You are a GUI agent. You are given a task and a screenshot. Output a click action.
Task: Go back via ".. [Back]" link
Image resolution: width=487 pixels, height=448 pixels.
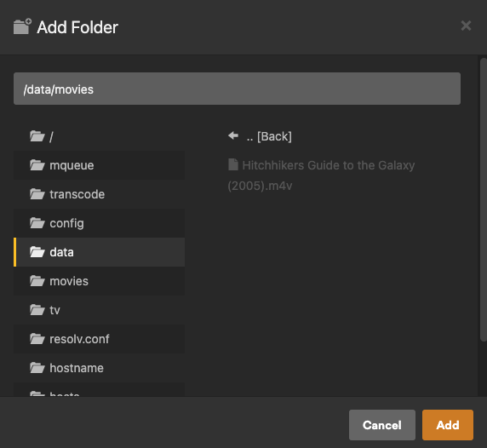click(269, 136)
